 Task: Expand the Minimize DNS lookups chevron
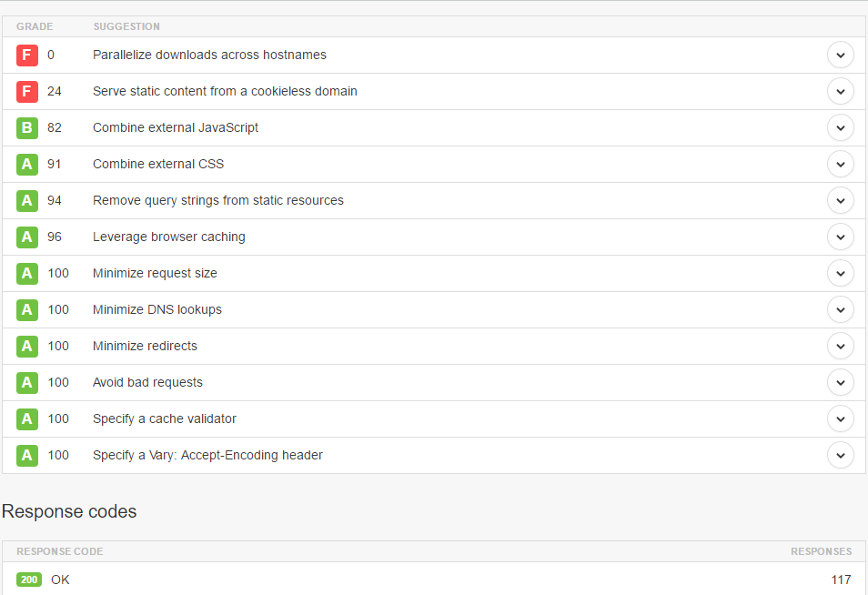click(840, 309)
